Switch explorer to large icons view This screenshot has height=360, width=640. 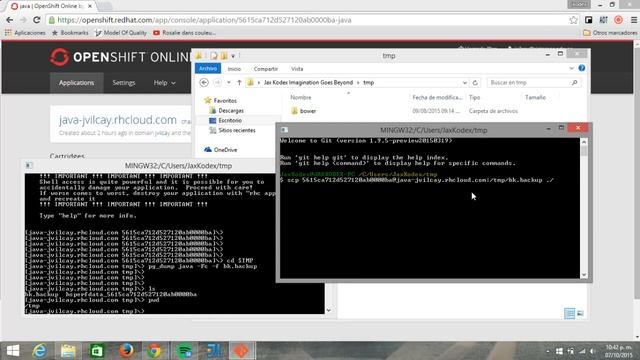pos(580,313)
